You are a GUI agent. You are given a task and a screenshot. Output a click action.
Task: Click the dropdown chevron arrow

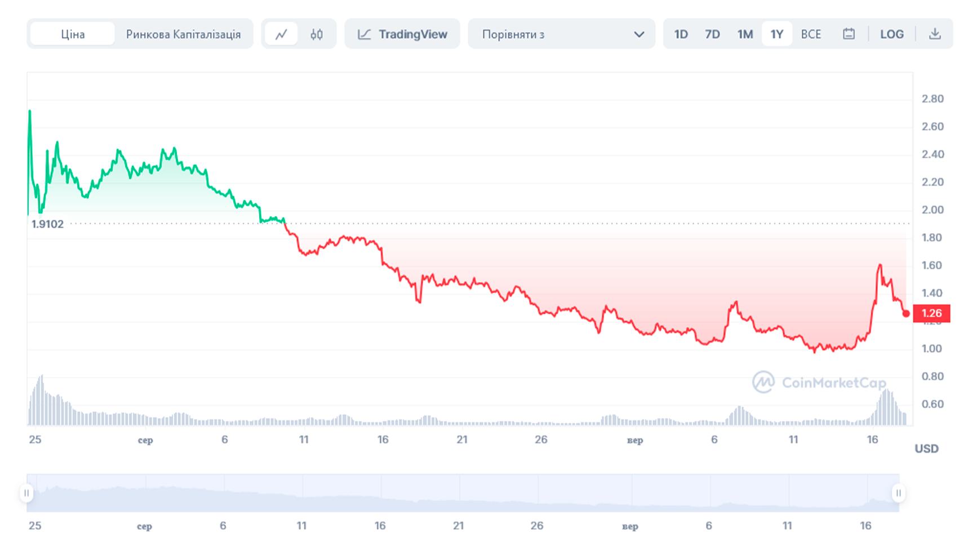639,34
